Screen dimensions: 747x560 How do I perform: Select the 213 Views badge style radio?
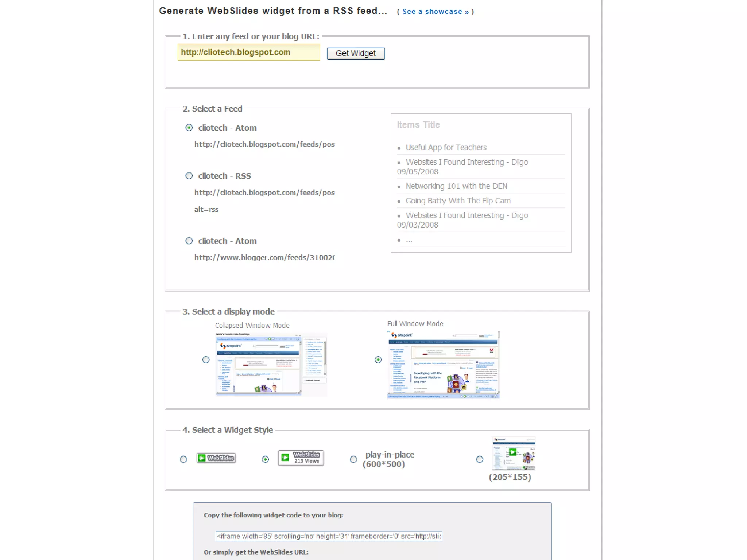coord(265,459)
